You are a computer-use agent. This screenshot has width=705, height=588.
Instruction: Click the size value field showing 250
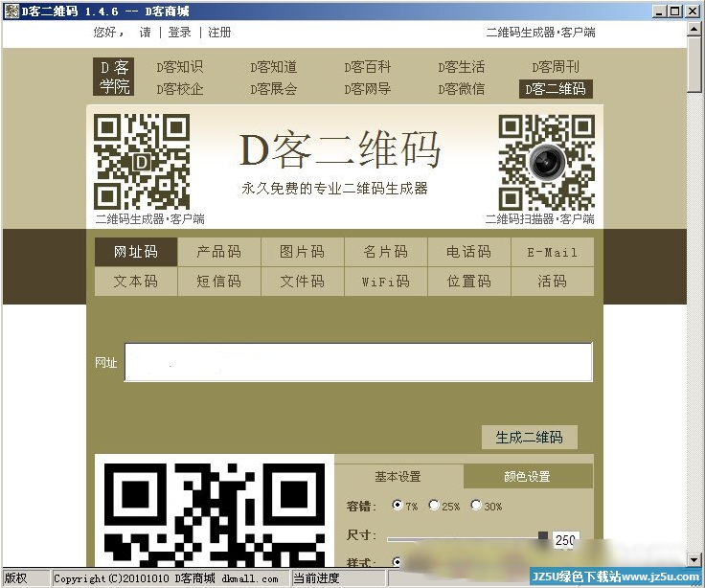(x=565, y=539)
